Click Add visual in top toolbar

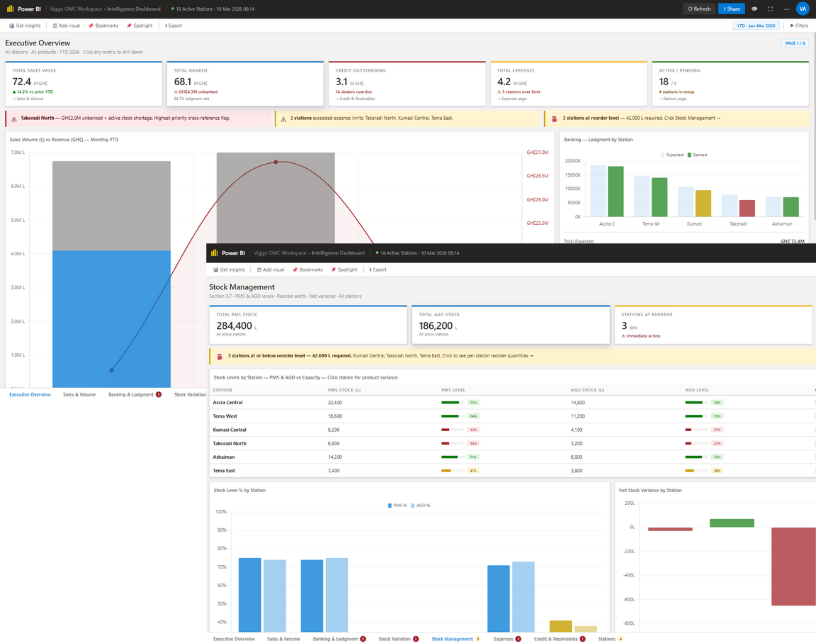point(65,25)
